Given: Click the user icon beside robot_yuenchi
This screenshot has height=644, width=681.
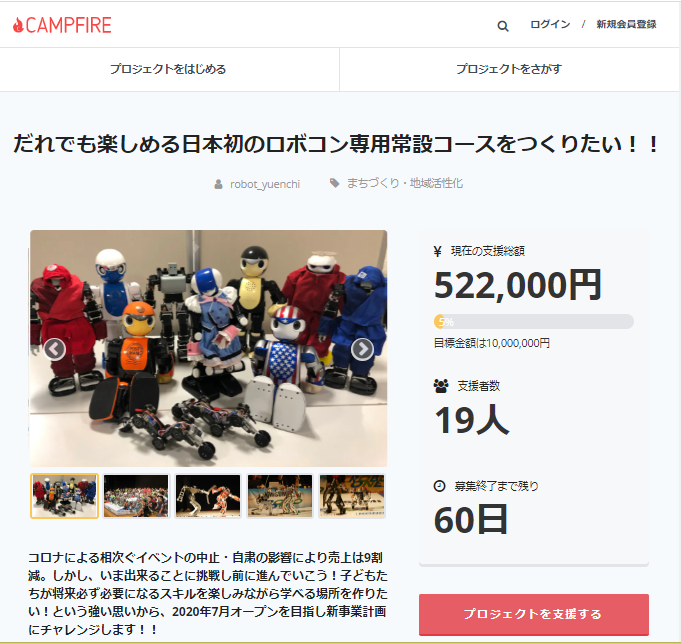Looking at the screenshot, I should point(218,184).
